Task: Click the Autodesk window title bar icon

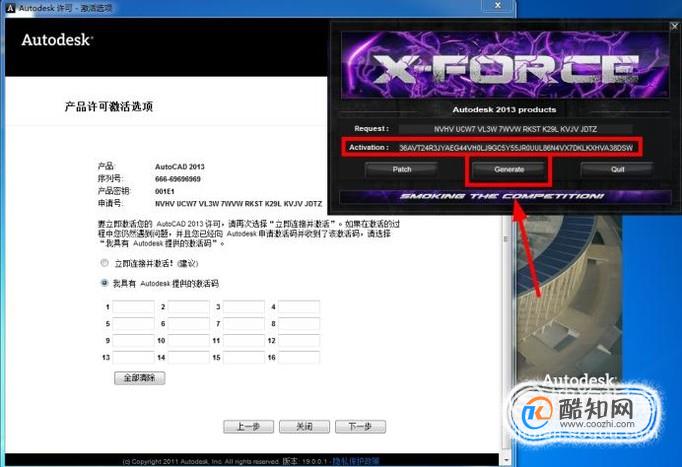Action: pyautogui.click(x=10, y=8)
